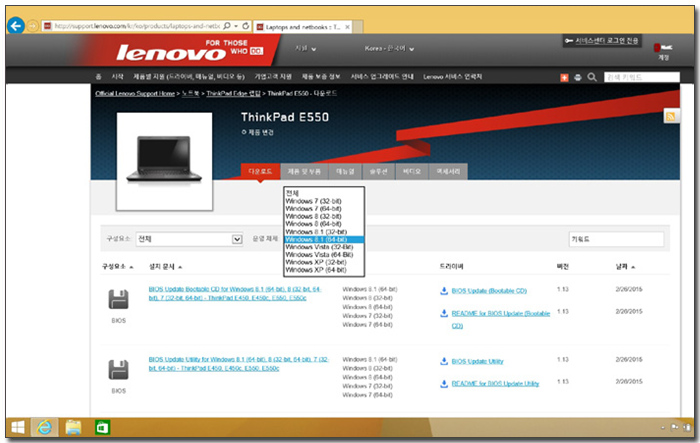The width and height of the screenshot is (700, 443).
Task: Open 제품별 지원 (드라이버, 매뉴얼, 비디오 등) menu
Action: pyautogui.click(x=189, y=76)
